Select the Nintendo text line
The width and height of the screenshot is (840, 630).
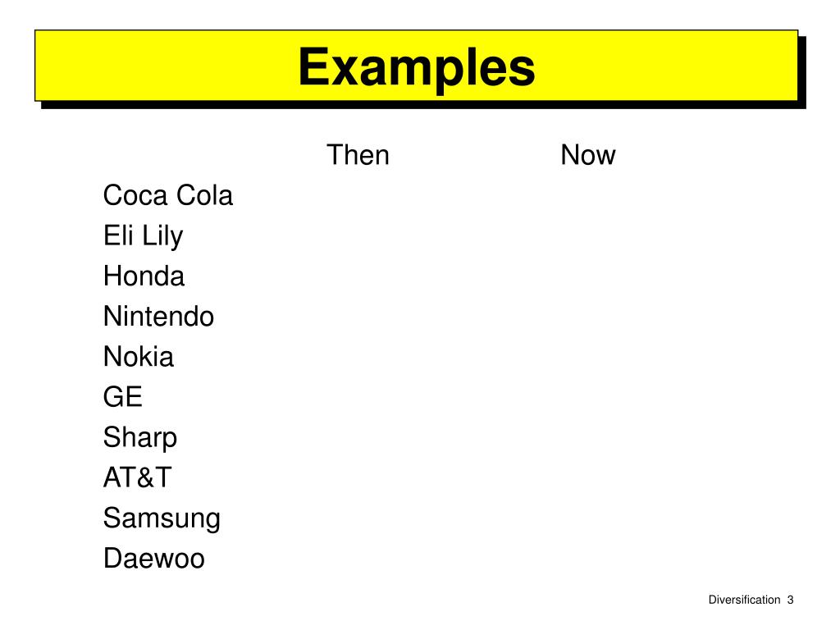pos(158,316)
